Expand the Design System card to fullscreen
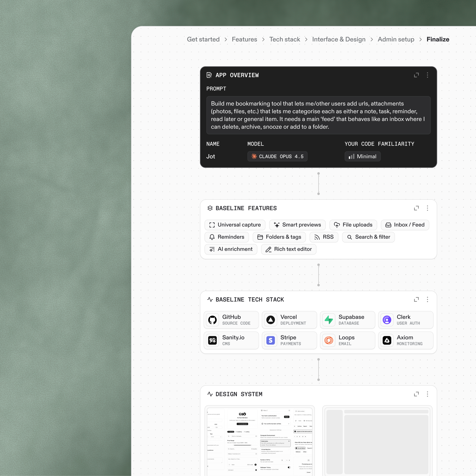The height and width of the screenshot is (476, 476). (x=416, y=394)
